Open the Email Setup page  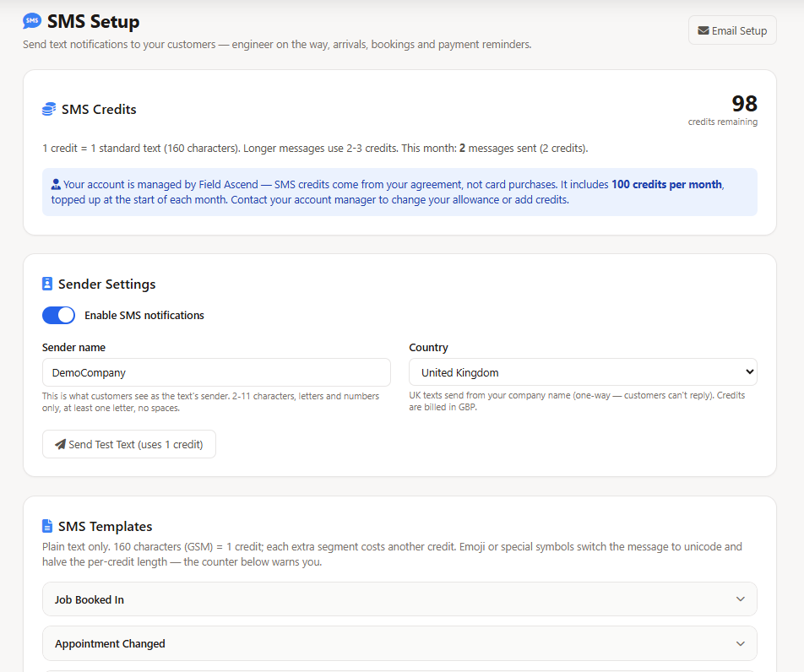[x=732, y=30]
